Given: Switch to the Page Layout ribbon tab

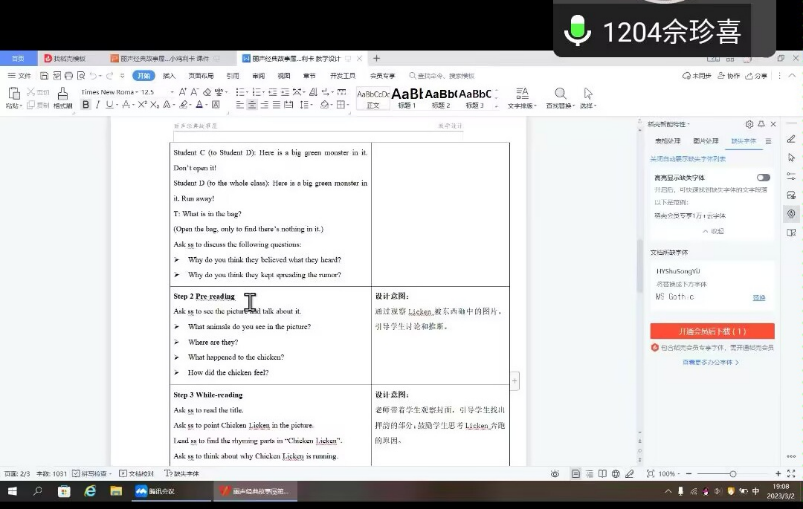Looking at the screenshot, I should tap(200, 76).
